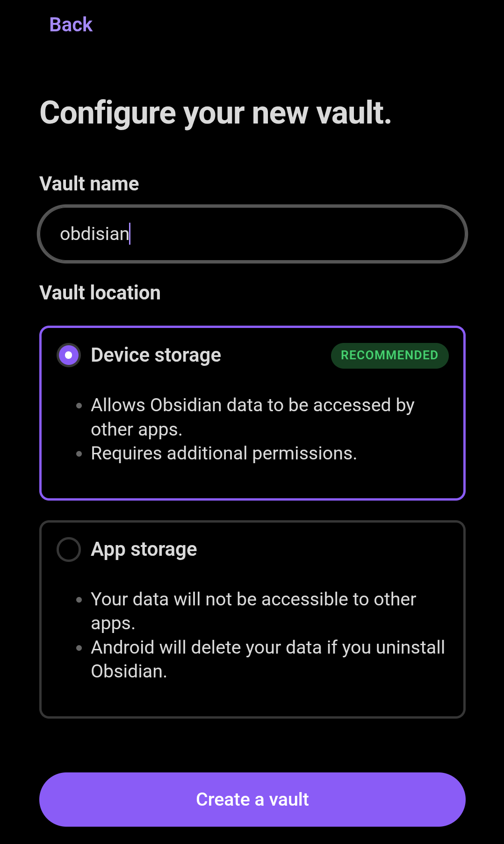
Task: Click the word 'Obsidian.' ending App storage description
Action: 129,671
